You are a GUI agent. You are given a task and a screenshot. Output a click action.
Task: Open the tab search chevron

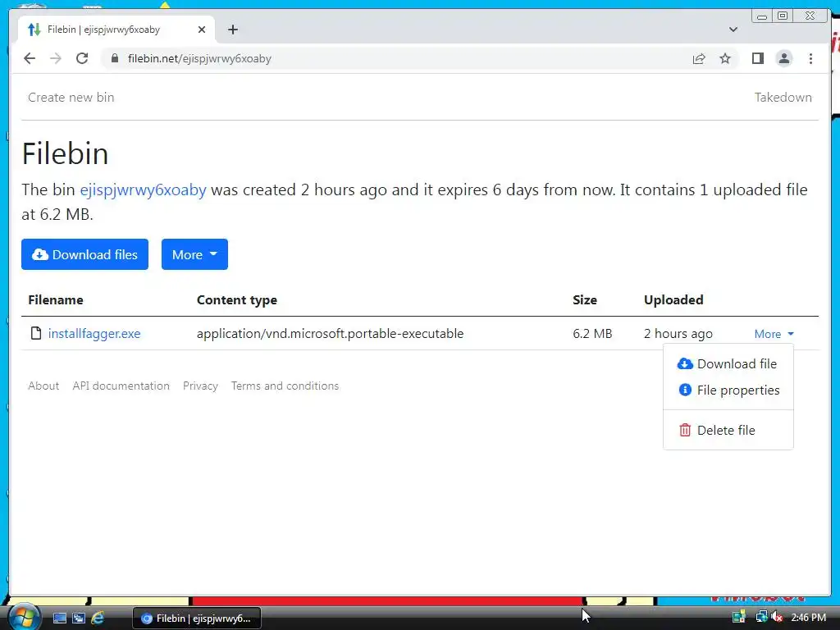tap(733, 30)
